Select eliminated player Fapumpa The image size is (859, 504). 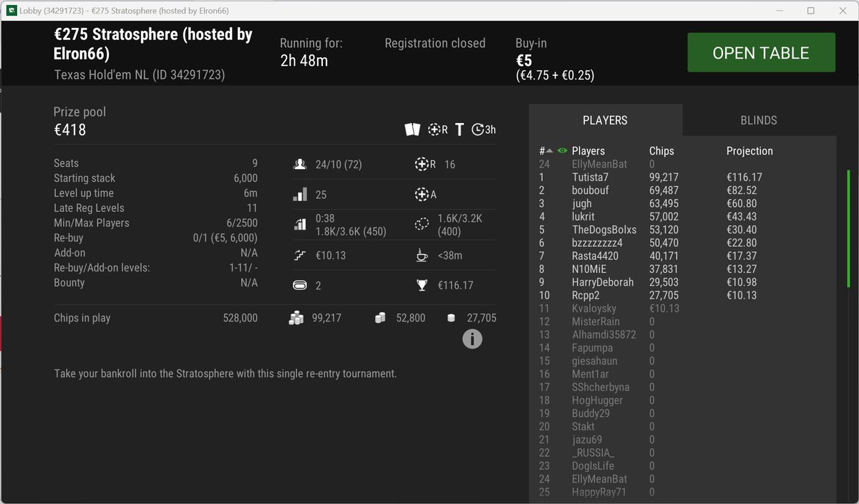click(592, 348)
